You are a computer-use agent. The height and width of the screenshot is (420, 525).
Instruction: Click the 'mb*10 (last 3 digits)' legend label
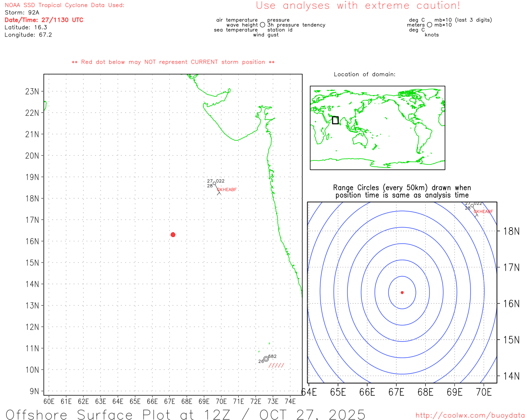[x=463, y=20]
